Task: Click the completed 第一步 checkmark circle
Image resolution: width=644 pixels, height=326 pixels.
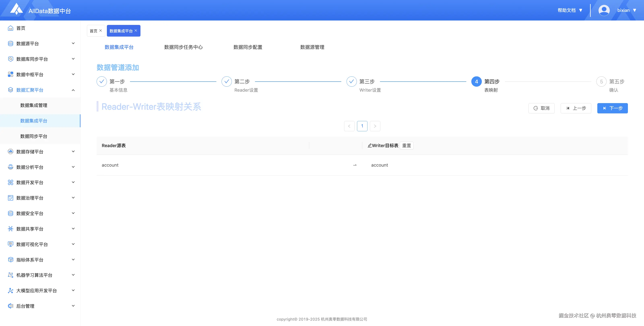Action: click(101, 81)
